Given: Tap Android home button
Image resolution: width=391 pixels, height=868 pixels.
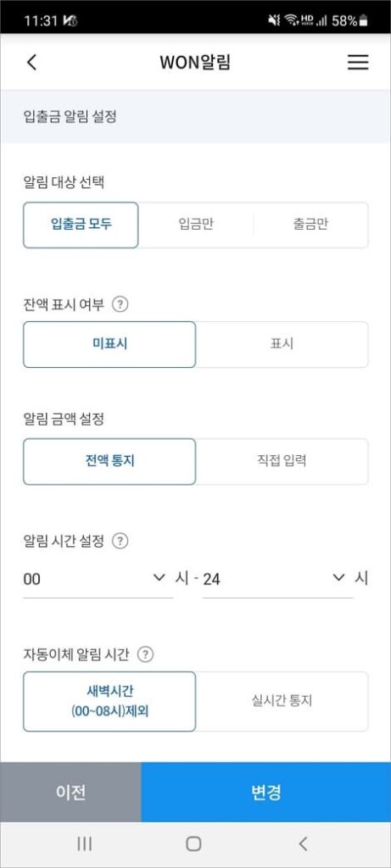Looking at the screenshot, I should coord(193,843).
